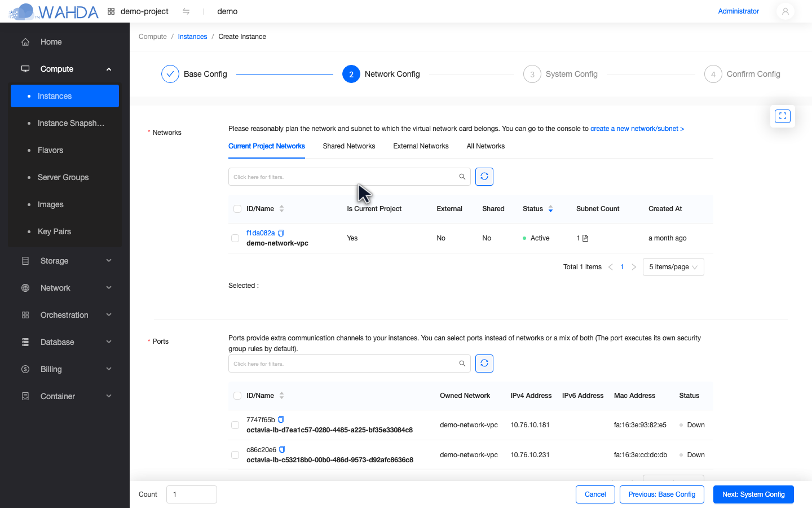Open Images in the sidebar
The height and width of the screenshot is (508, 812).
tap(65, 204)
